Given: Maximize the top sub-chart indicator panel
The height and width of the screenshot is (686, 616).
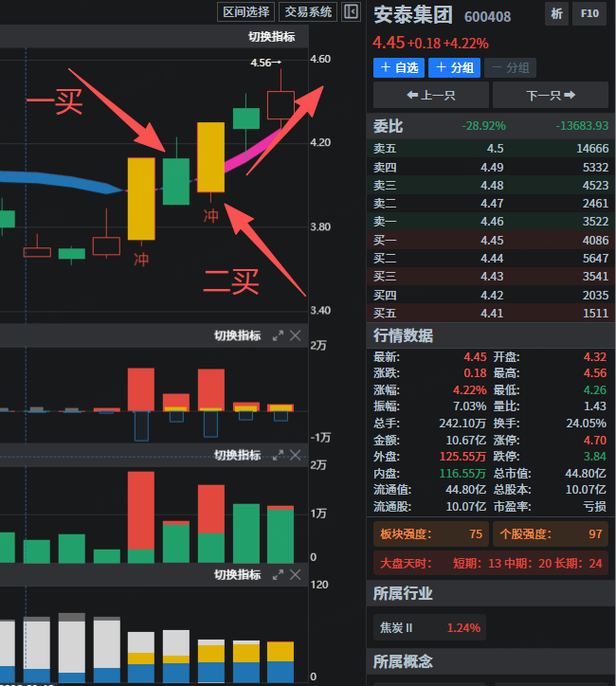Looking at the screenshot, I should point(278,335).
